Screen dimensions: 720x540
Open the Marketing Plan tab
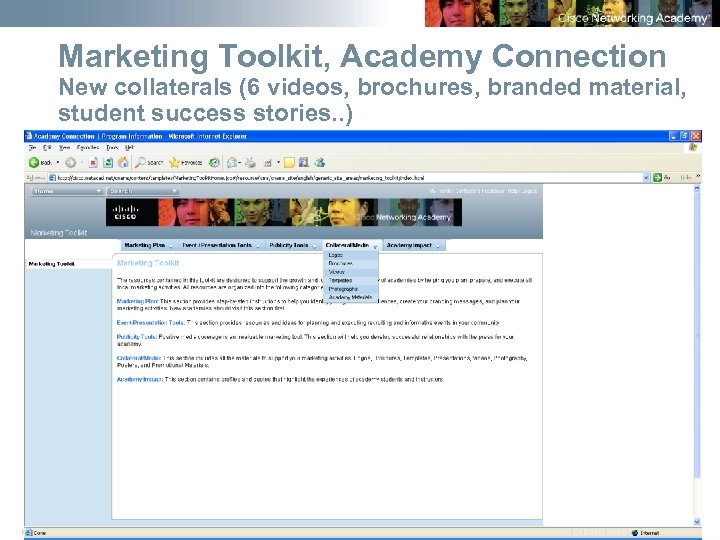coord(148,245)
